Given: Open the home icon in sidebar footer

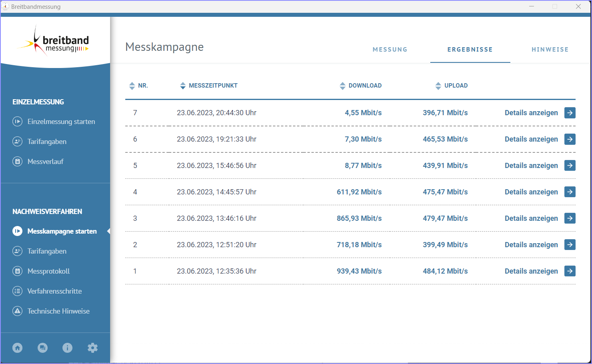Looking at the screenshot, I should click(18, 348).
